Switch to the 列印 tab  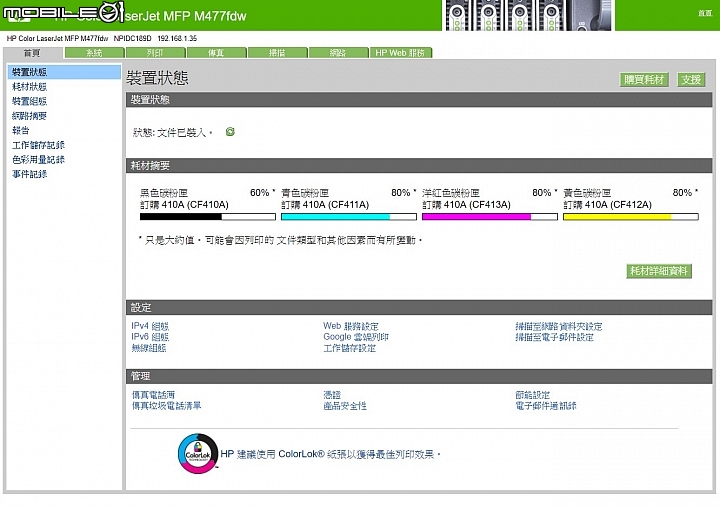coord(155,53)
